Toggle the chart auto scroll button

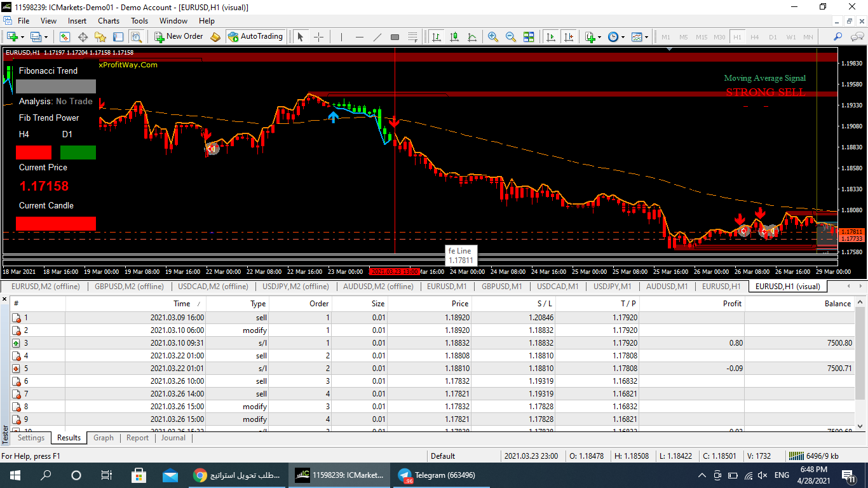point(550,37)
